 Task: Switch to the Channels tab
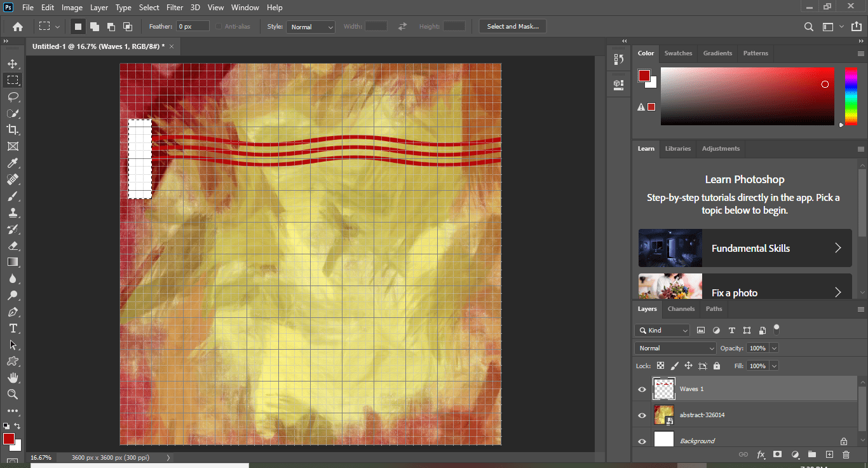click(681, 309)
